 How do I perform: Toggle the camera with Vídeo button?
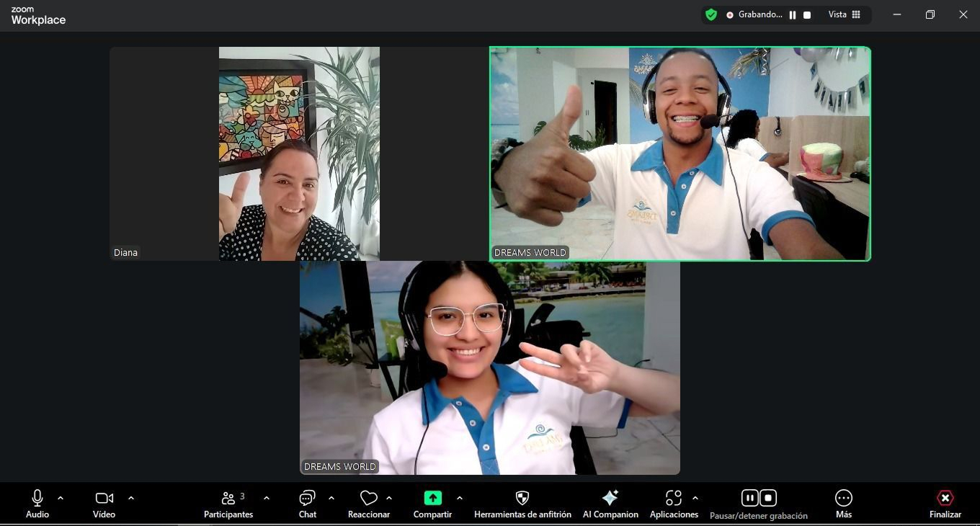pyautogui.click(x=104, y=498)
